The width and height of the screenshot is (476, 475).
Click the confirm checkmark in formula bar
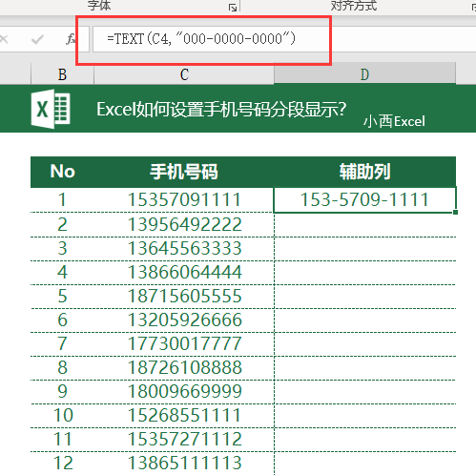pyautogui.click(x=37, y=39)
